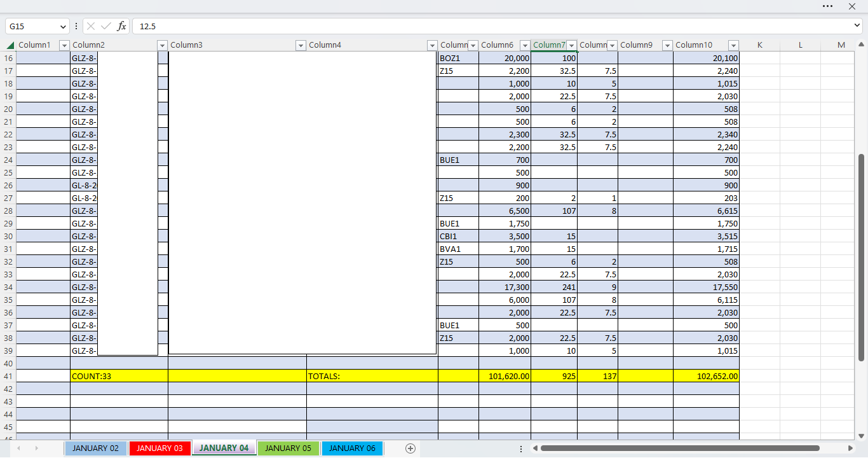Image resolution: width=868 pixels, height=458 pixels.
Task: Select cell with value 203
Action: tap(706, 198)
